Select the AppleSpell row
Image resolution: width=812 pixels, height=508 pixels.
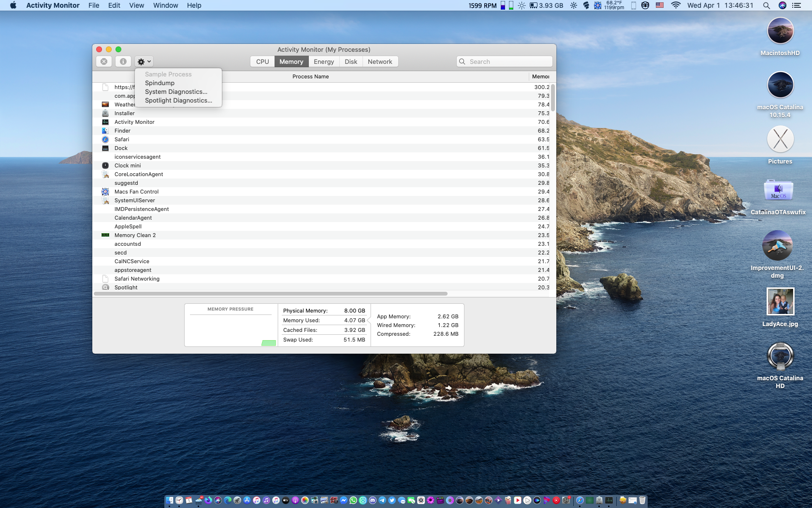321,226
